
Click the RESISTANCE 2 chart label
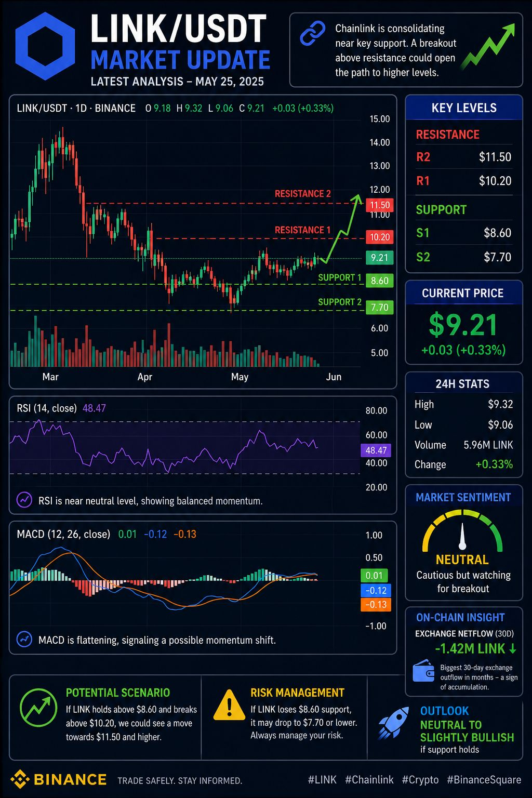coord(303,193)
